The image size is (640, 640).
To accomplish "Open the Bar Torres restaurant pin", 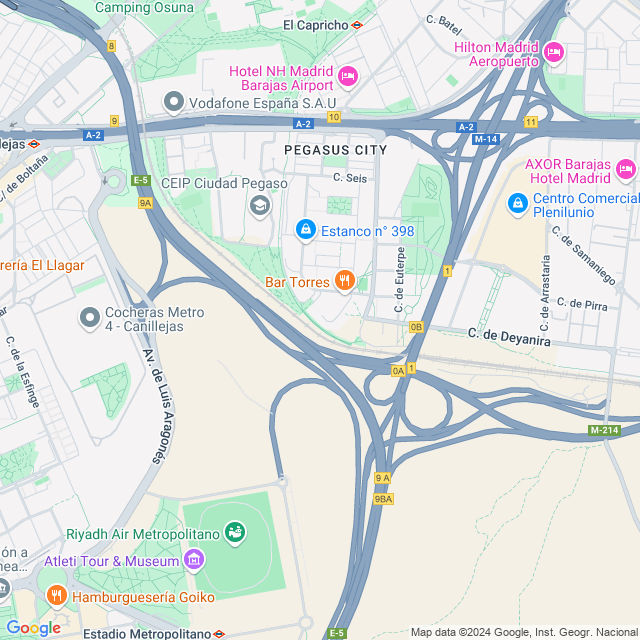I will point(345,281).
